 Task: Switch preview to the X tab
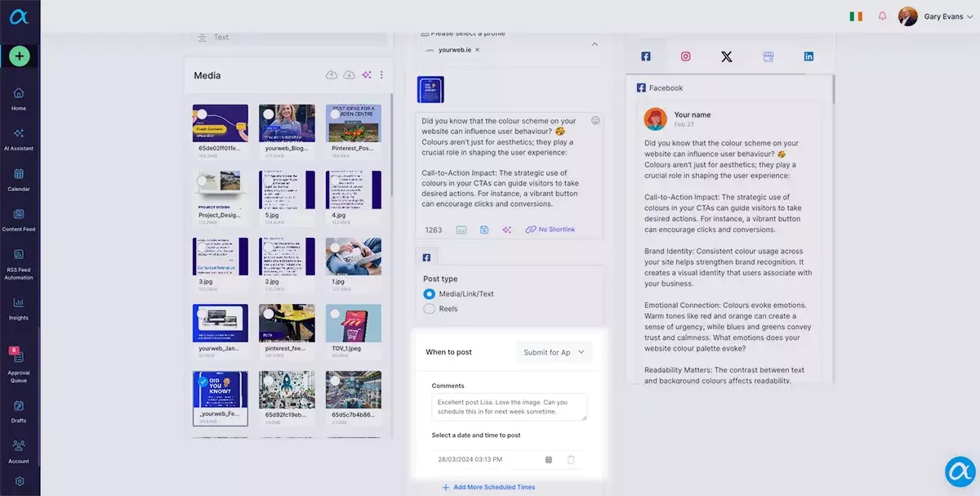(x=727, y=56)
